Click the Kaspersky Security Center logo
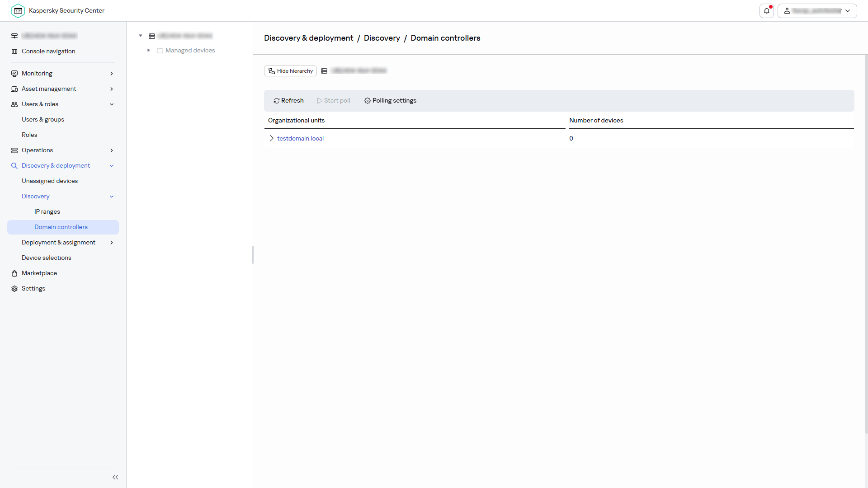 coord(18,10)
